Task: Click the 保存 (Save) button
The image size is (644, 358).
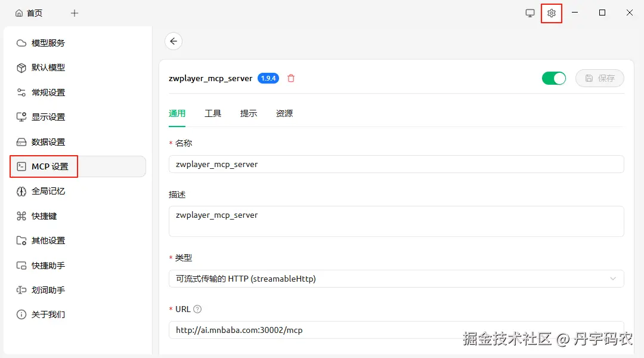Action: click(599, 78)
